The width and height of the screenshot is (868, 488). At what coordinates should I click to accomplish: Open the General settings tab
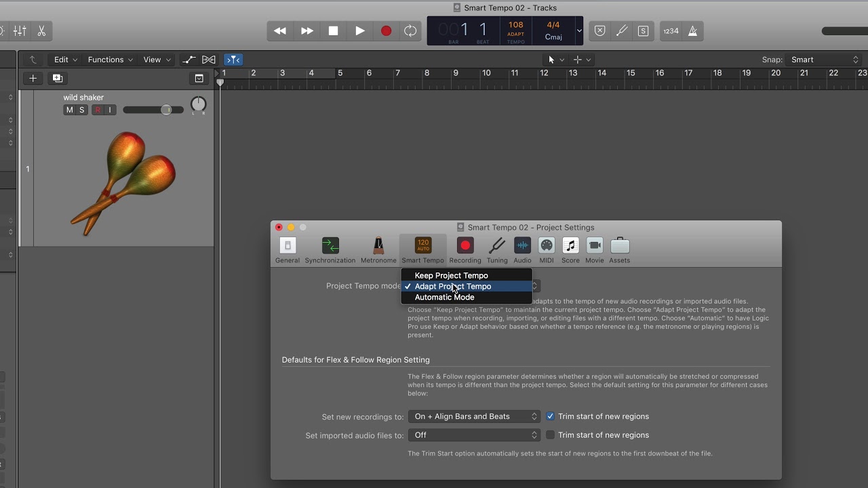tap(288, 250)
